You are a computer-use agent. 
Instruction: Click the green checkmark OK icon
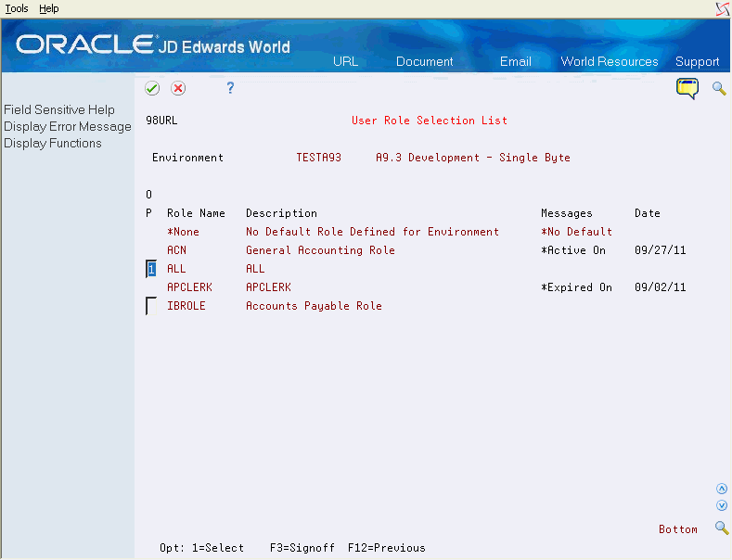pos(152,88)
